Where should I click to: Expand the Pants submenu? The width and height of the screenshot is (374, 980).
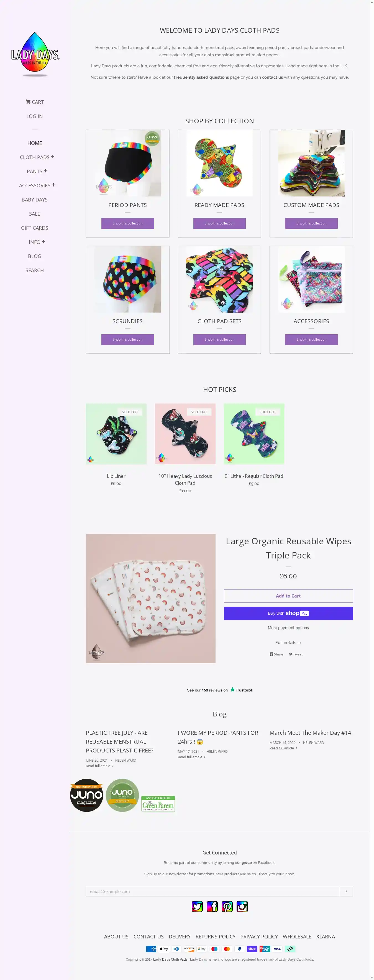[x=45, y=171]
